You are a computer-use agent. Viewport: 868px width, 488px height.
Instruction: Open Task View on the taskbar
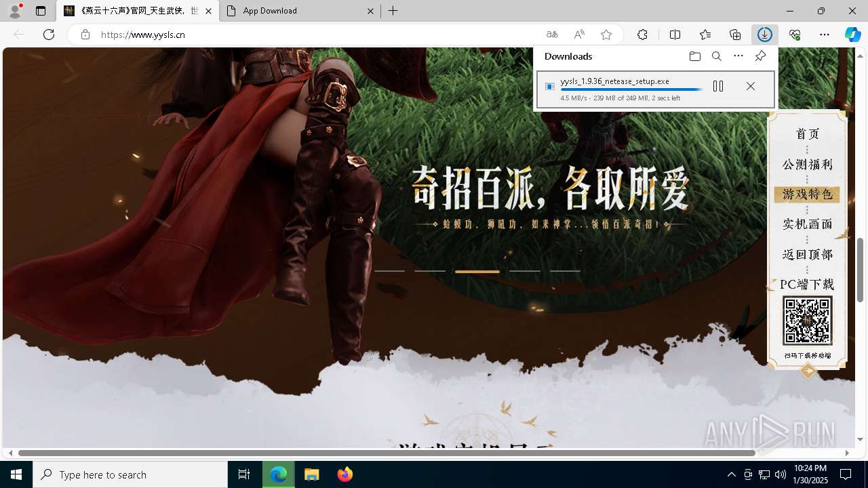(244, 474)
